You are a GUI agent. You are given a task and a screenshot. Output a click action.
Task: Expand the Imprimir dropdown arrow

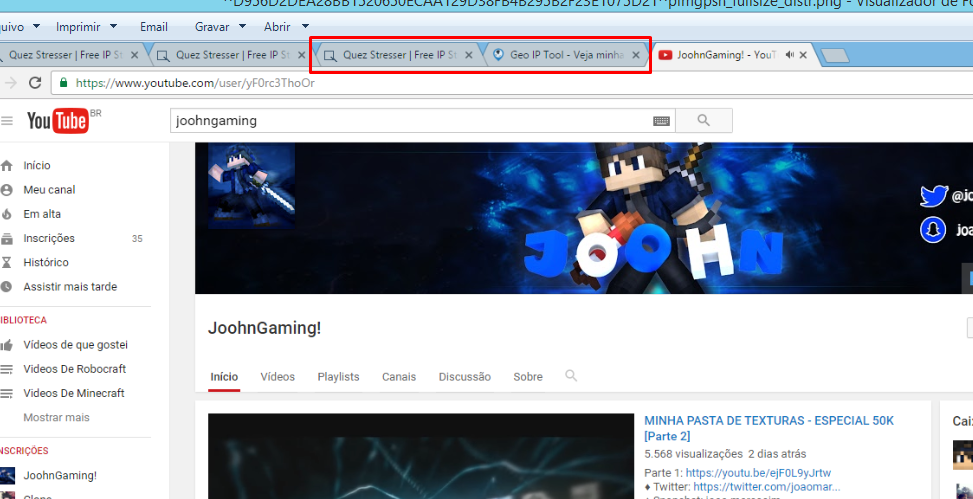point(113,27)
